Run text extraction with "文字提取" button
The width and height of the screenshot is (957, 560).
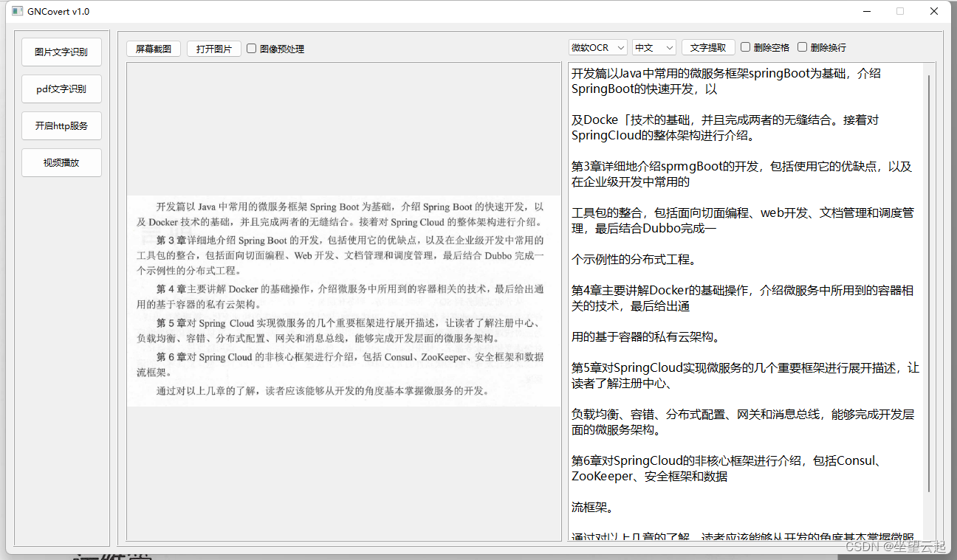pos(707,47)
